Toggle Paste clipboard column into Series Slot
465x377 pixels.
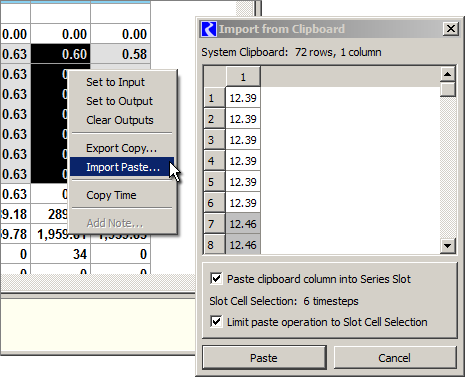[x=216, y=278]
